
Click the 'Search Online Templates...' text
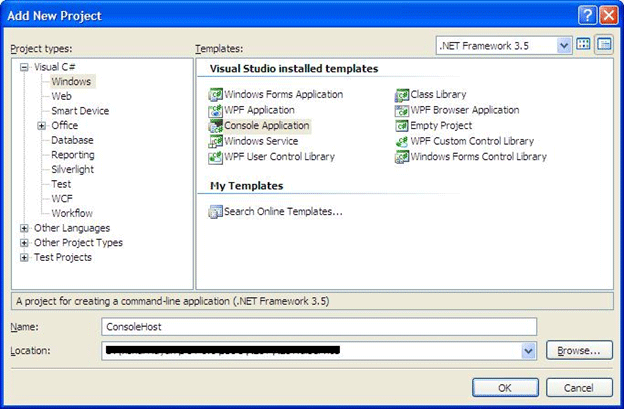click(283, 212)
